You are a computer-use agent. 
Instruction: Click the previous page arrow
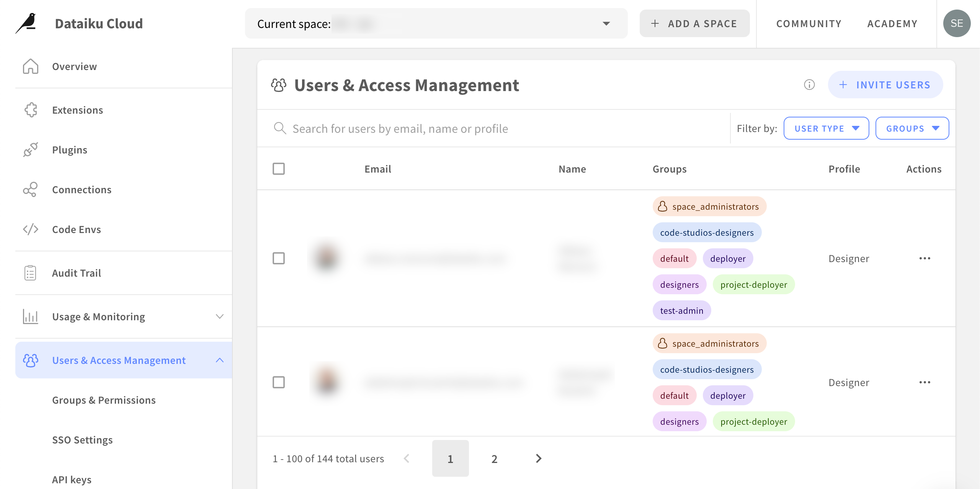[x=407, y=458]
